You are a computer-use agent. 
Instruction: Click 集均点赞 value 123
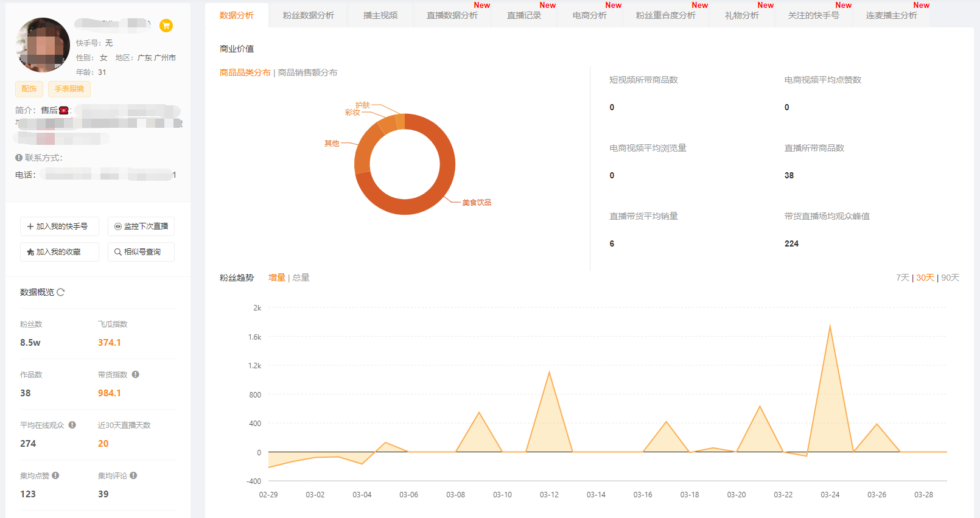coord(28,494)
